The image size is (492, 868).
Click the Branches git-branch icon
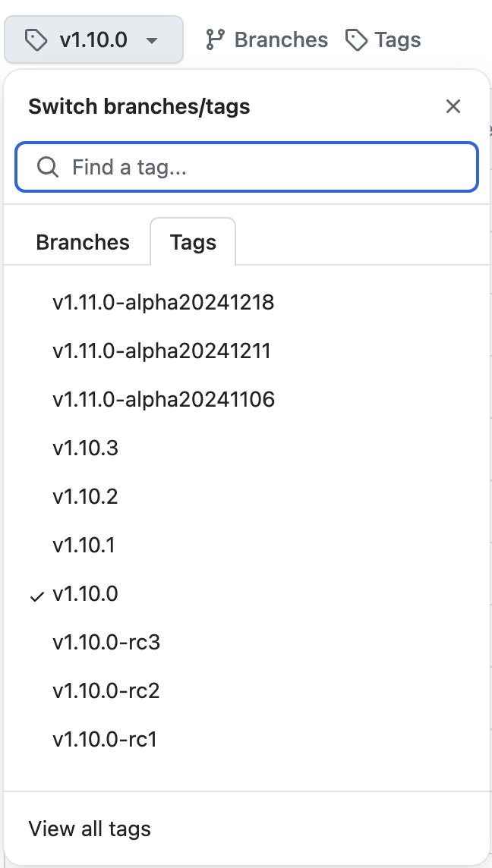tap(216, 40)
